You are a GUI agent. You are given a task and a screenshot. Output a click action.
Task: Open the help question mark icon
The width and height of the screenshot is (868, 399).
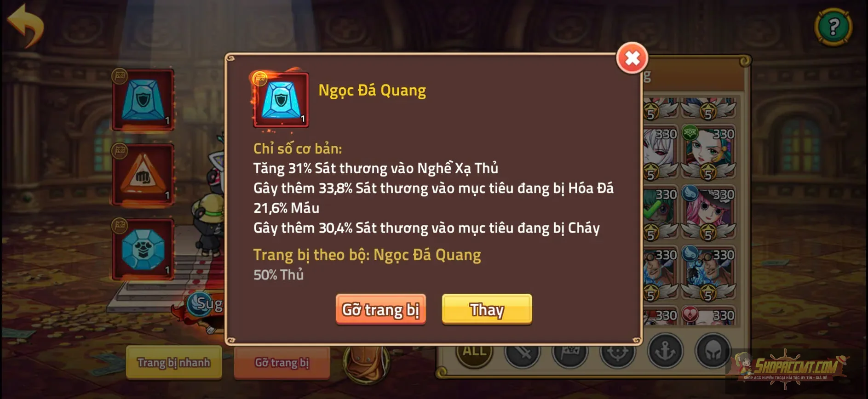833,27
